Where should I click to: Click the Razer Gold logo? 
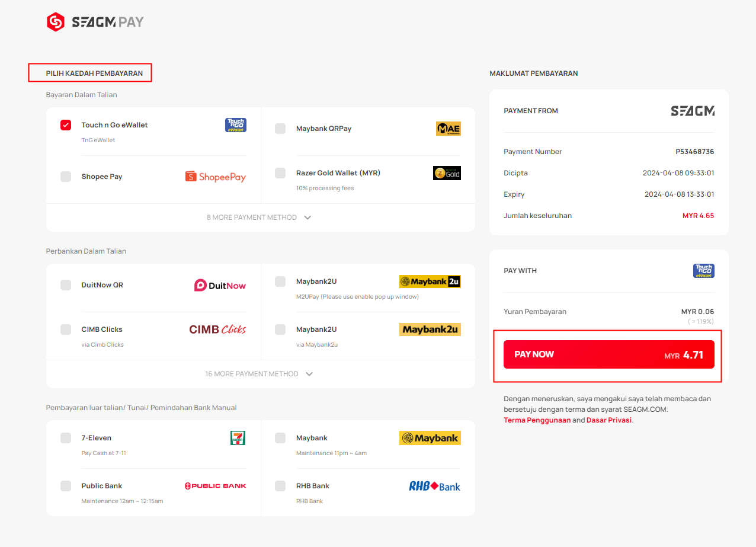pyautogui.click(x=447, y=173)
